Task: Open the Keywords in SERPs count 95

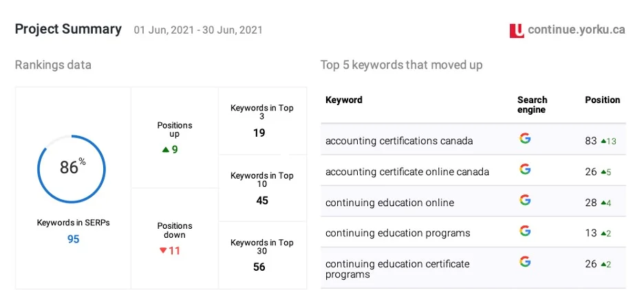Action: coord(73,239)
